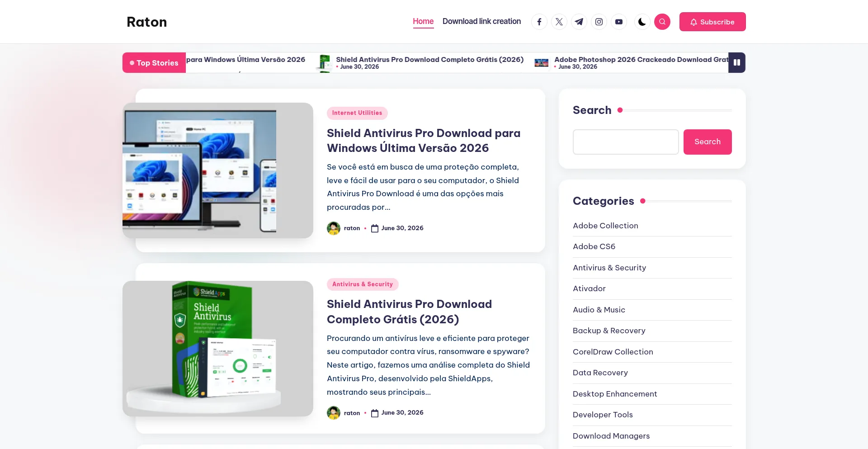
Task: Click the sidebar Search button
Action: [708, 142]
